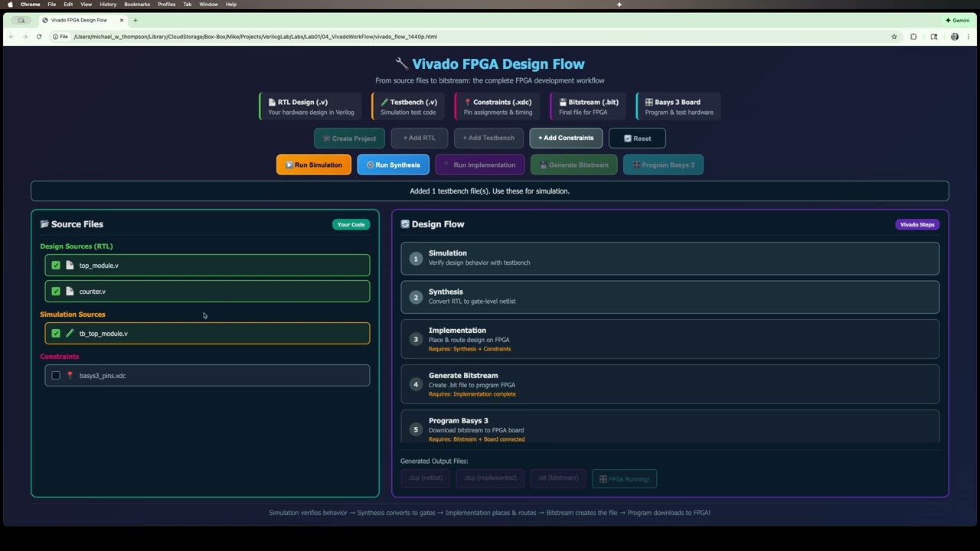Select the basys3_pins.xdc file name
This screenshot has height=551, width=980.
(103, 376)
